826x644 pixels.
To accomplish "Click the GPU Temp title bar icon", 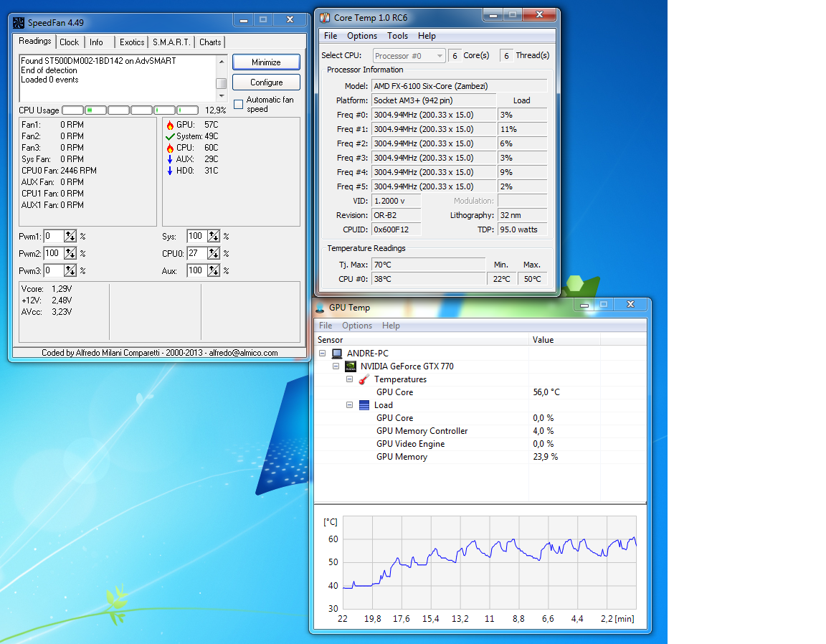I will pos(320,308).
